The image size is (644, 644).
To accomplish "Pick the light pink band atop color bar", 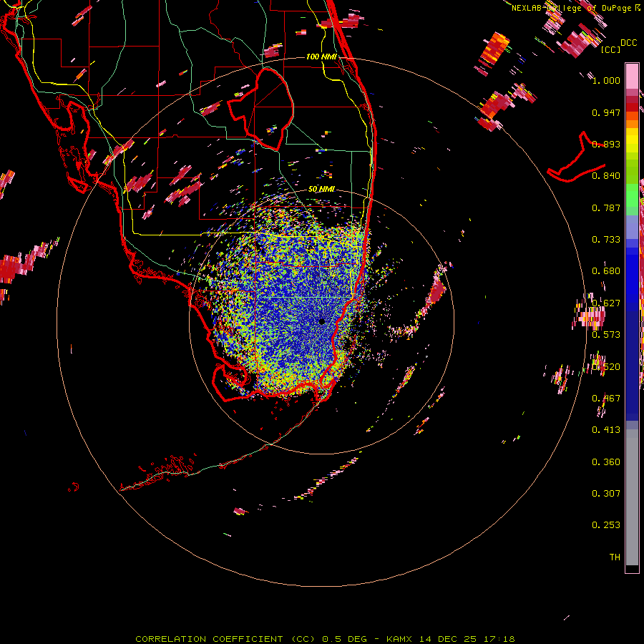I will point(632,76).
